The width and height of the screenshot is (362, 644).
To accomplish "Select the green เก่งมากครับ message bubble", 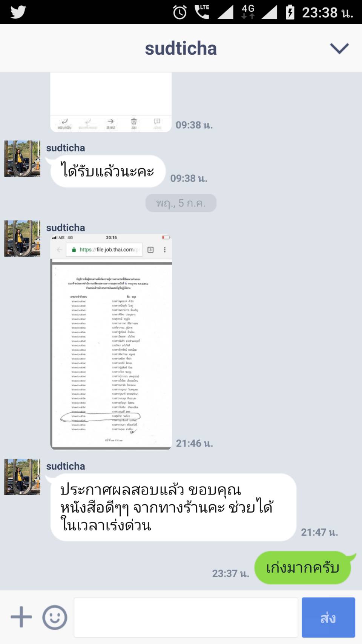I will point(303,568).
